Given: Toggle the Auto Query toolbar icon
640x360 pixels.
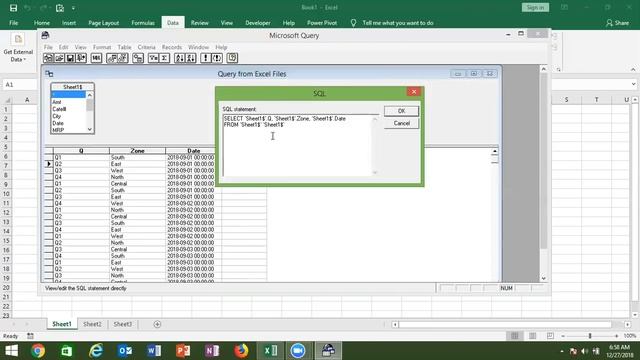Looking at the screenshot, I should 217,58.
